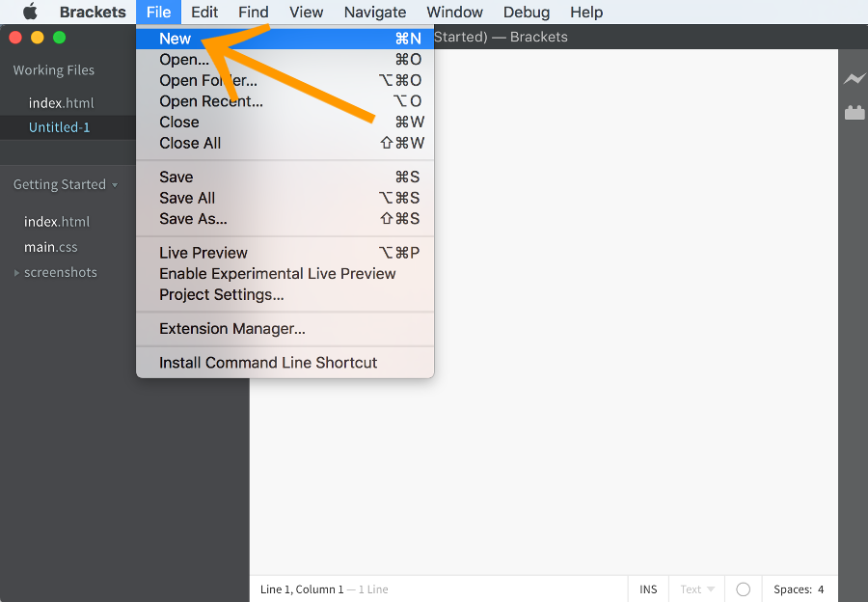Screen dimensions: 868x602
Task: Open the Apple menu icon
Action: [x=31, y=12]
